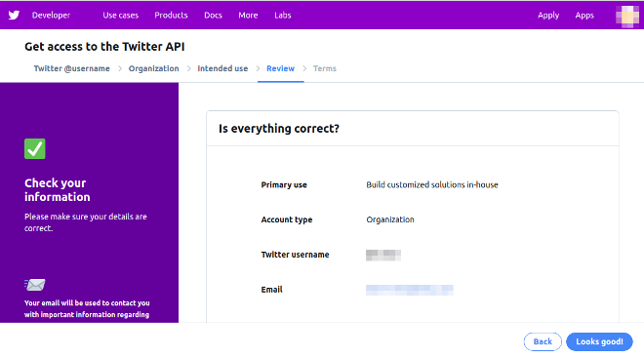Viewport: 644px width, 358px height.
Task: Open the Apps link
Action: click(584, 16)
